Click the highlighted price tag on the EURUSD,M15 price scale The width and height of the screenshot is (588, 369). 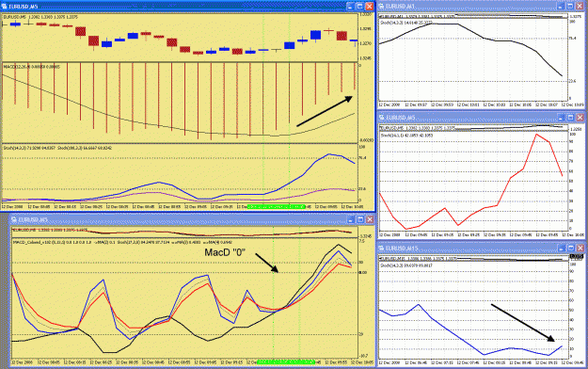(576, 256)
